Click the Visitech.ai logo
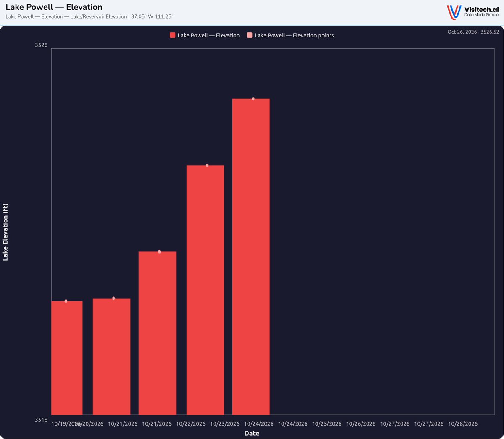The height and width of the screenshot is (439, 504). pos(472,13)
